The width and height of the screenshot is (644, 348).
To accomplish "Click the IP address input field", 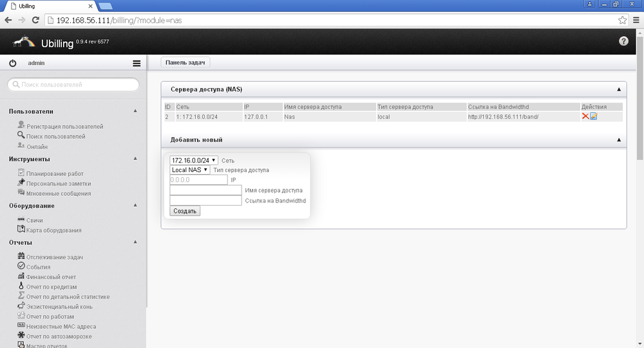I will tap(198, 180).
